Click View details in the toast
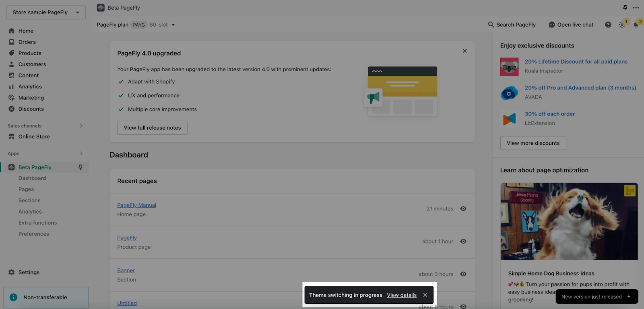 402,295
